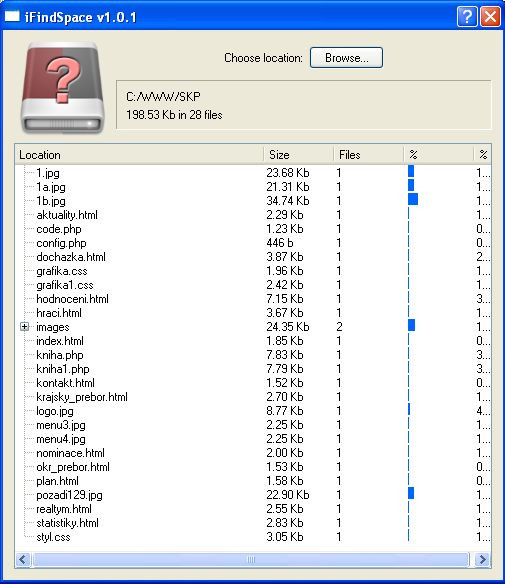The width and height of the screenshot is (505, 584).
Task: Sort by the Files column header
Action: pos(368,155)
